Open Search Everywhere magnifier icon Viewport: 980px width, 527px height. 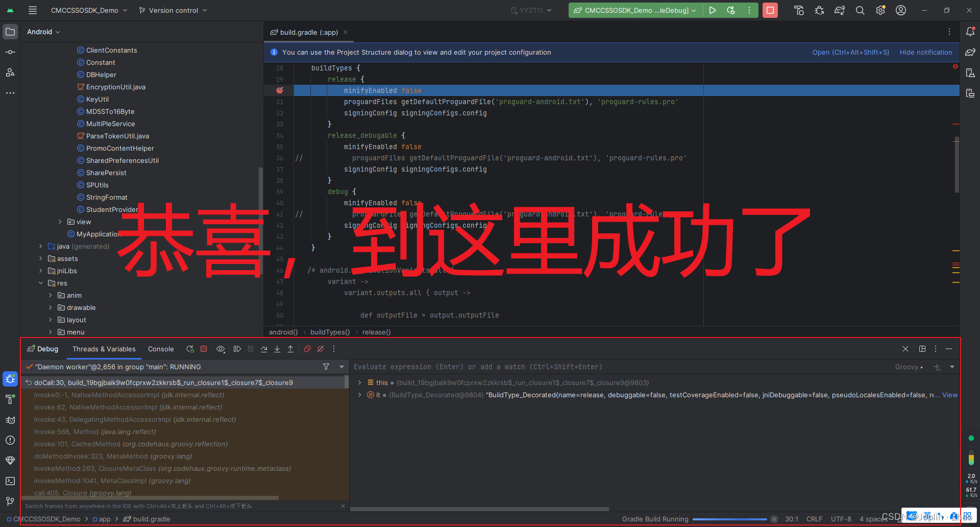(860, 10)
